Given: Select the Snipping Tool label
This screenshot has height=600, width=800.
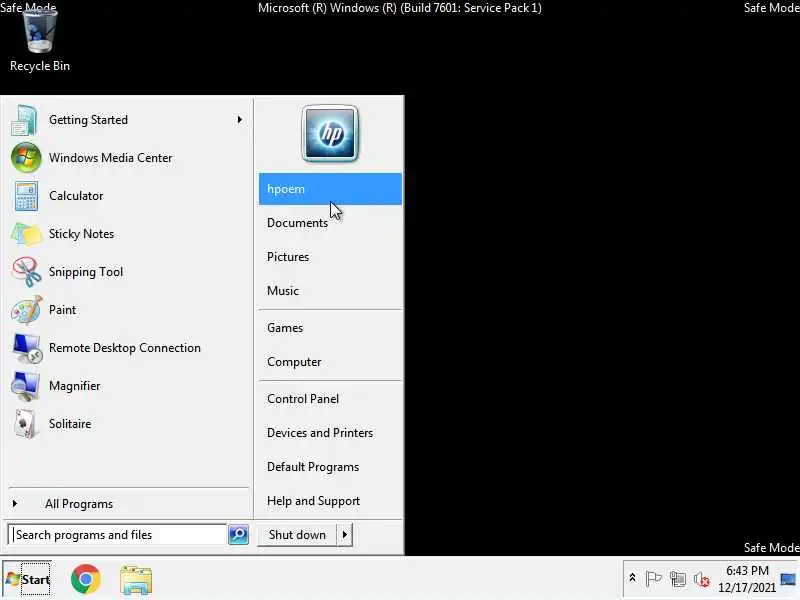Looking at the screenshot, I should click(x=86, y=272).
